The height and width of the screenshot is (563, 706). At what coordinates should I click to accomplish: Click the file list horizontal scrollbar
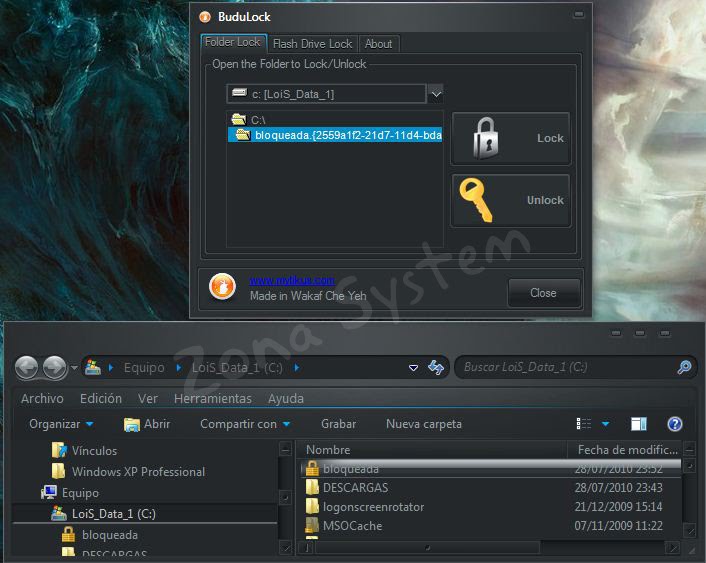(428, 548)
